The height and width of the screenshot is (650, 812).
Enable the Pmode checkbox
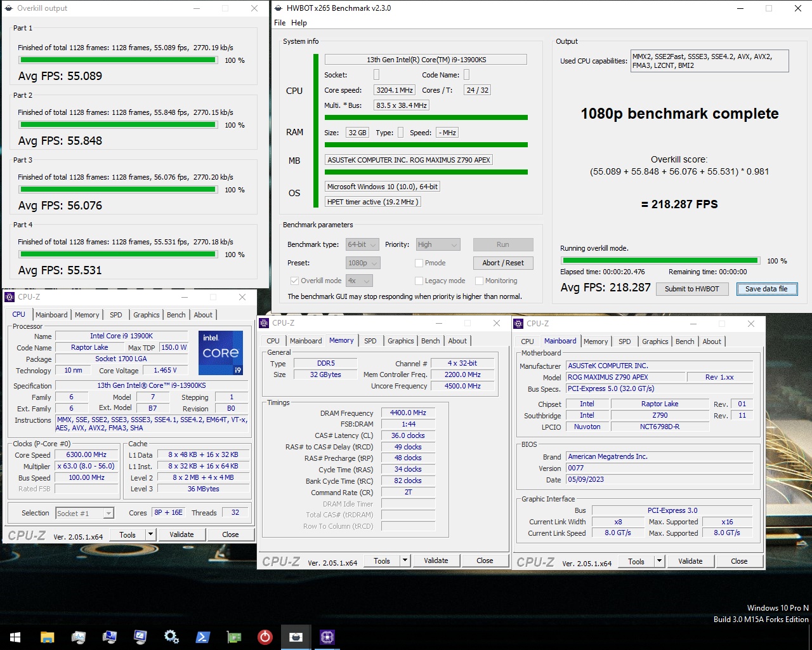click(x=419, y=263)
